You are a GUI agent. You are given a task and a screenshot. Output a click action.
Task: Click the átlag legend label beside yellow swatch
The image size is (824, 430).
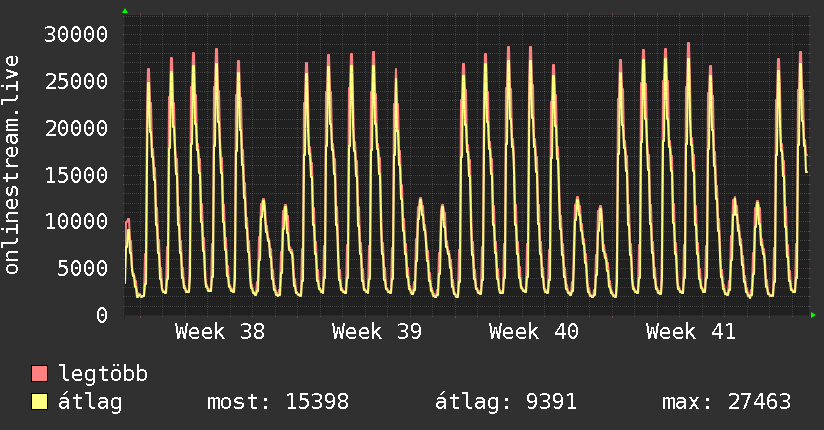click(90, 402)
